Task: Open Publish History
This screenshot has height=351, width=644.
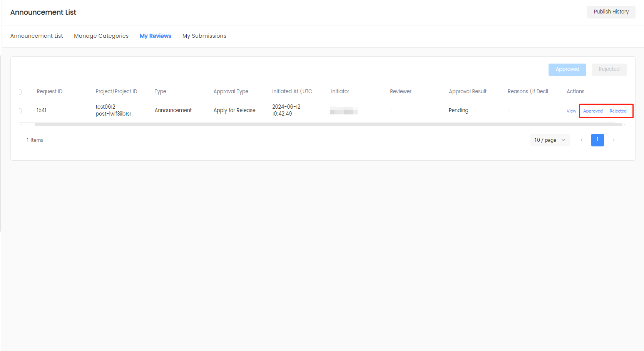Action: pos(611,12)
